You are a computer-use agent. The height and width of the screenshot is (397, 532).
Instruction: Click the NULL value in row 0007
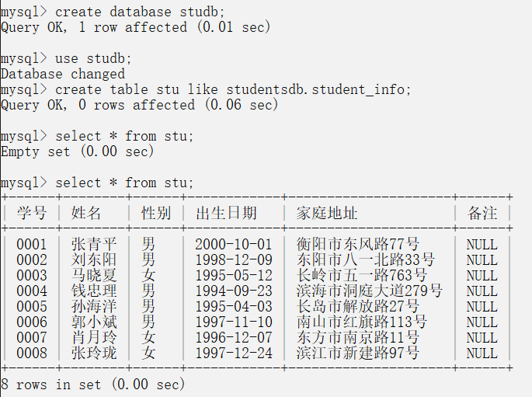click(x=482, y=338)
